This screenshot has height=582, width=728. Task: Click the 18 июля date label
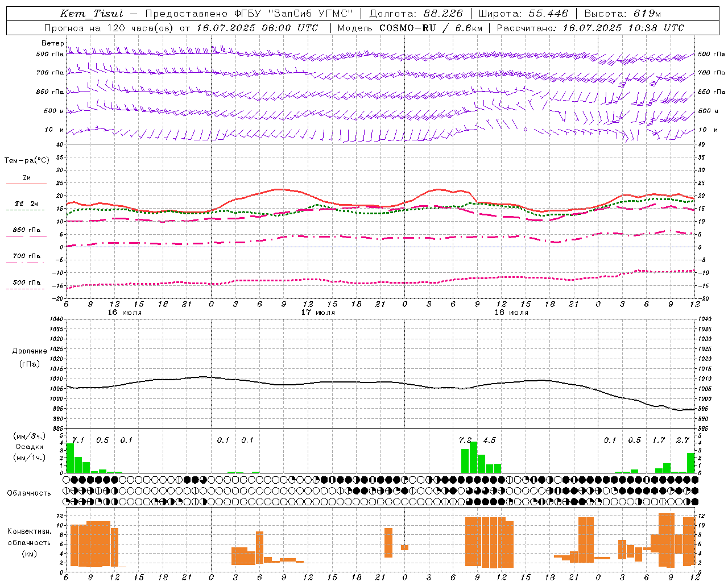click(x=511, y=313)
